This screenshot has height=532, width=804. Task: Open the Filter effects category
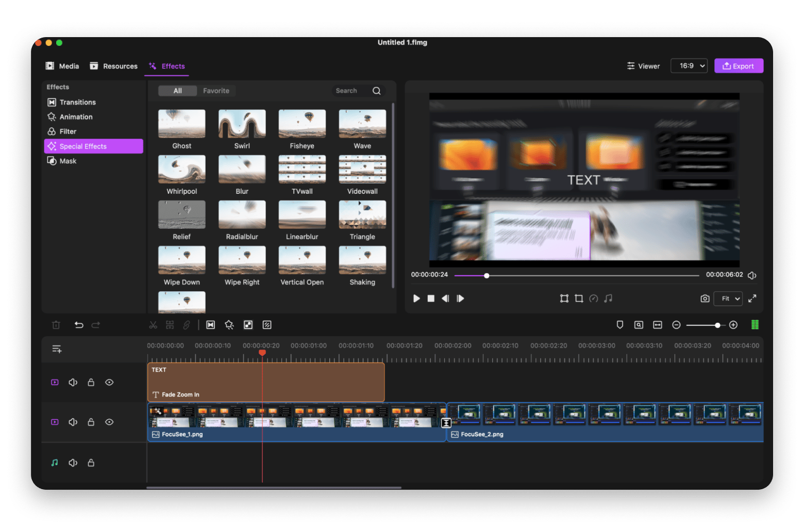[68, 131]
